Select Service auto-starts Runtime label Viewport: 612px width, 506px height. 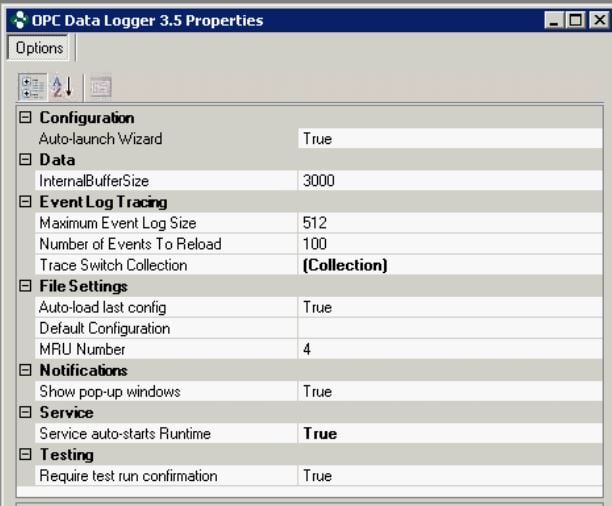pyautogui.click(x=125, y=434)
